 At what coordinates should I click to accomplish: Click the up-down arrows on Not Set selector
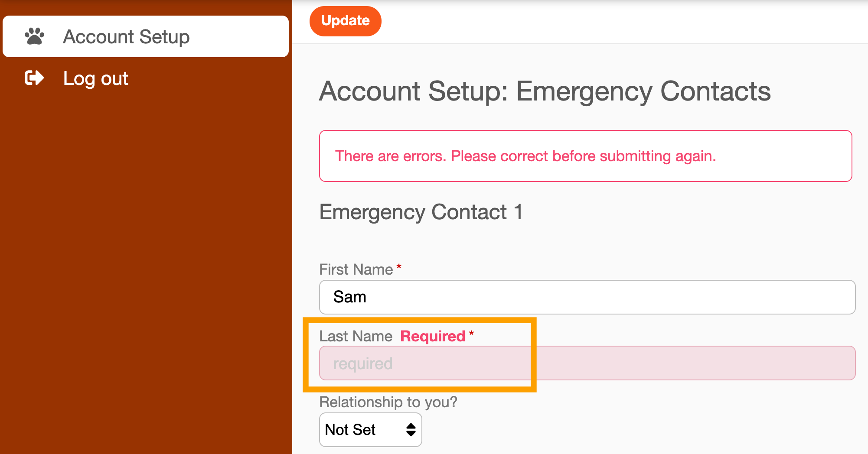(x=411, y=429)
